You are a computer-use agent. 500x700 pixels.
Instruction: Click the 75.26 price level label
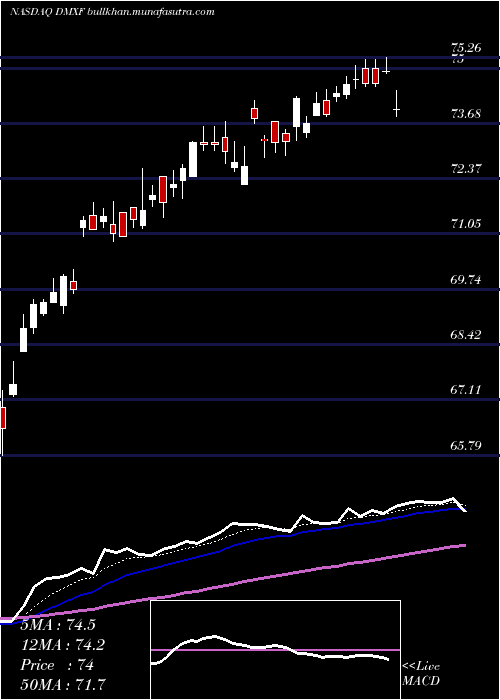point(466,48)
